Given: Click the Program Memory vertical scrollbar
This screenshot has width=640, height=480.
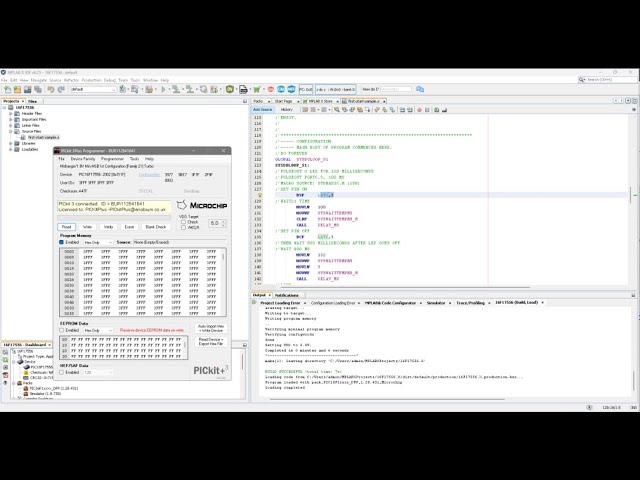Looking at the screenshot, I should 223,282.
